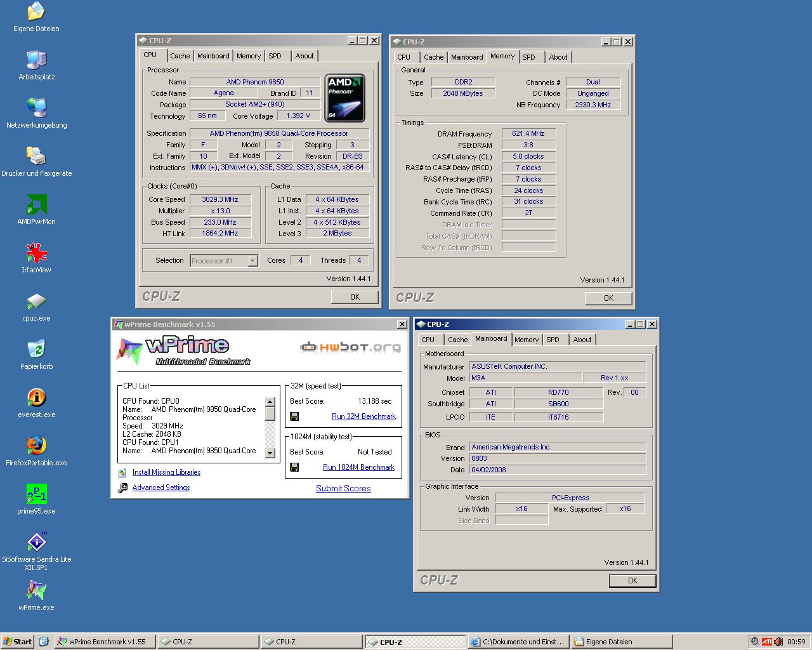
Task: Switch to Mainboard tab in CPU window
Action: pyautogui.click(x=213, y=56)
